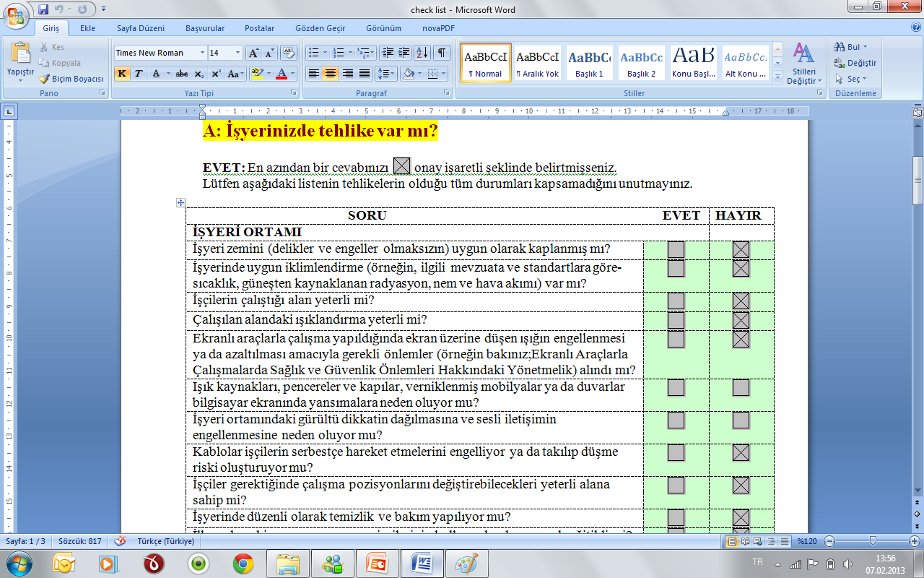Align text left
This screenshot has height=578, width=924.
pos(313,74)
